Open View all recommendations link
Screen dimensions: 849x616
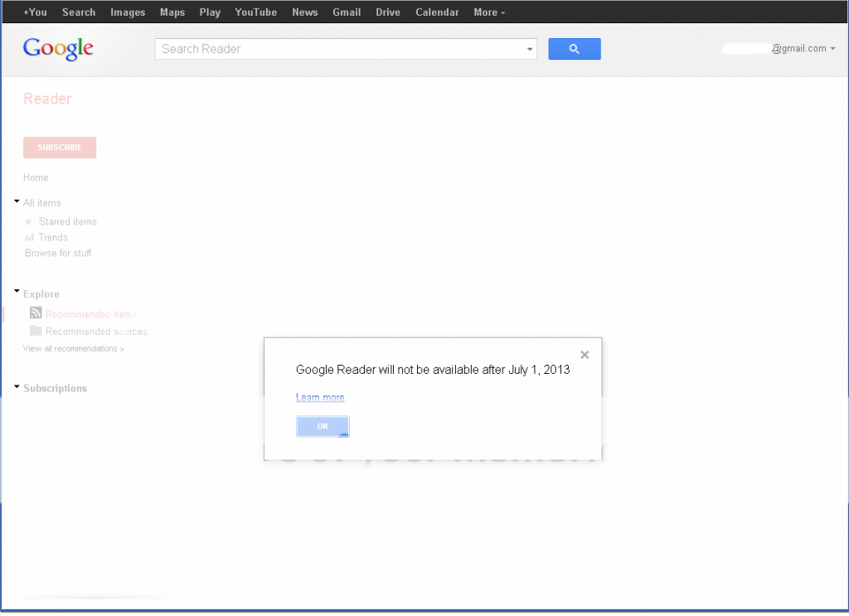click(x=73, y=349)
